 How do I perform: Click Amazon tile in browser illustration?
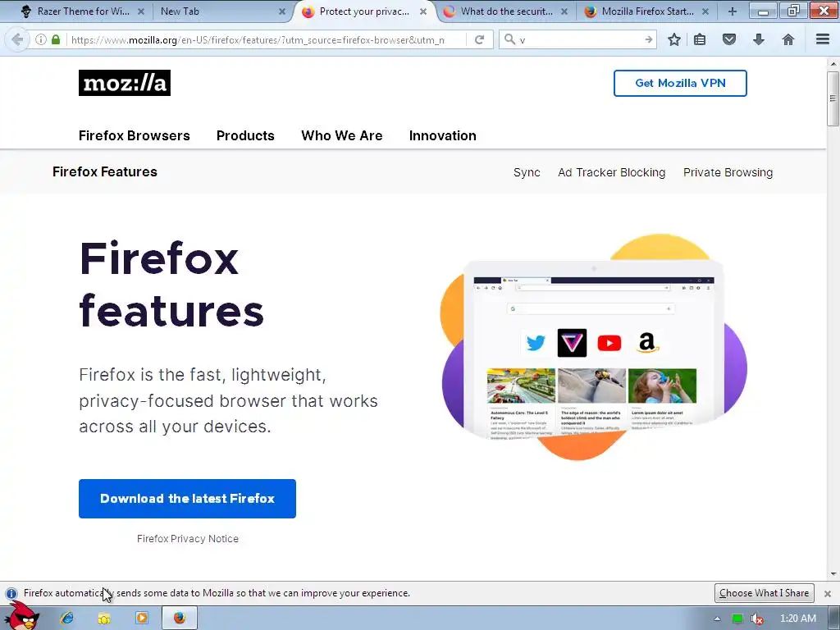click(x=648, y=343)
